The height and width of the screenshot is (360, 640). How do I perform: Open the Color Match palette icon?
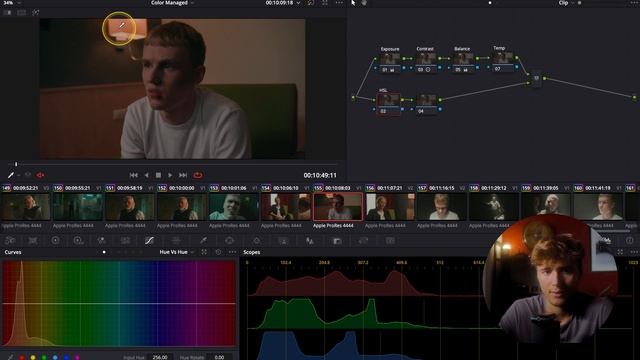[33, 241]
